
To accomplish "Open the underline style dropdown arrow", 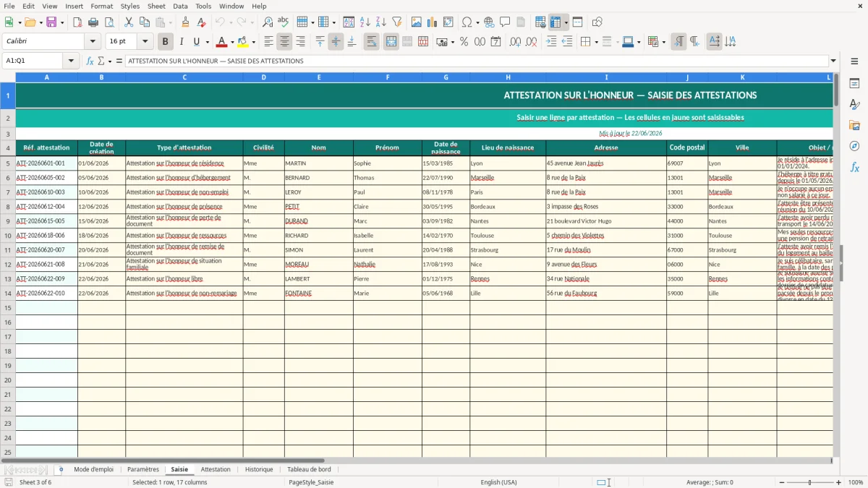I will point(207,42).
